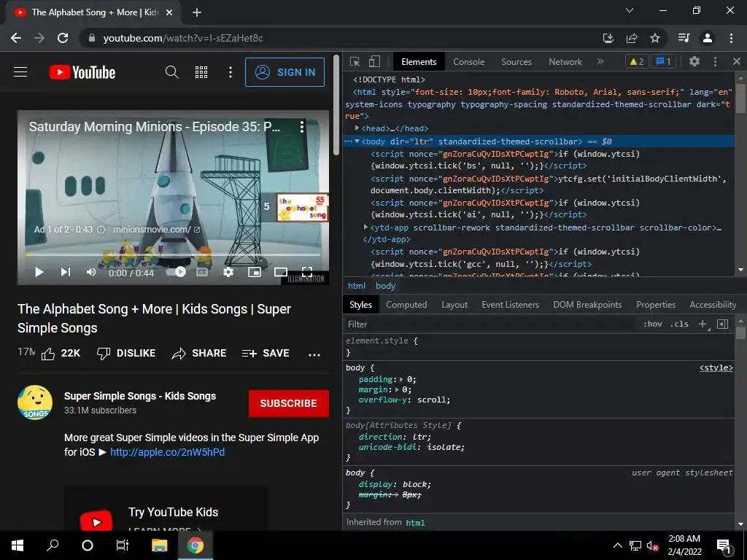
Task: Open File Explorer from taskbar
Action: tap(159, 545)
